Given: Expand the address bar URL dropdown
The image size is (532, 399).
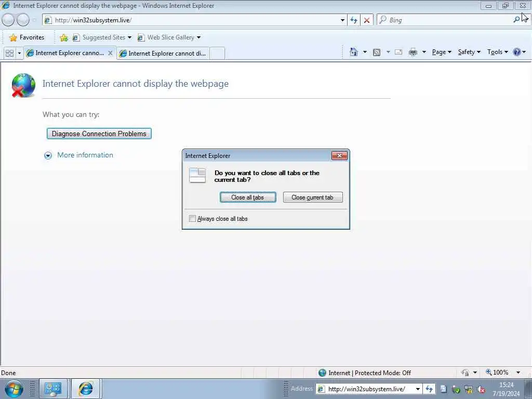Looking at the screenshot, I should pyautogui.click(x=342, y=20).
